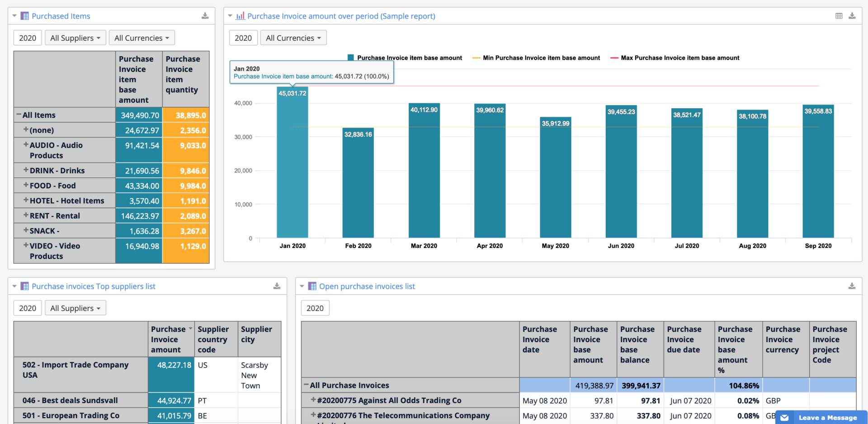Download the Open purchase invoices list
The image size is (868, 424).
tap(852, 286)
